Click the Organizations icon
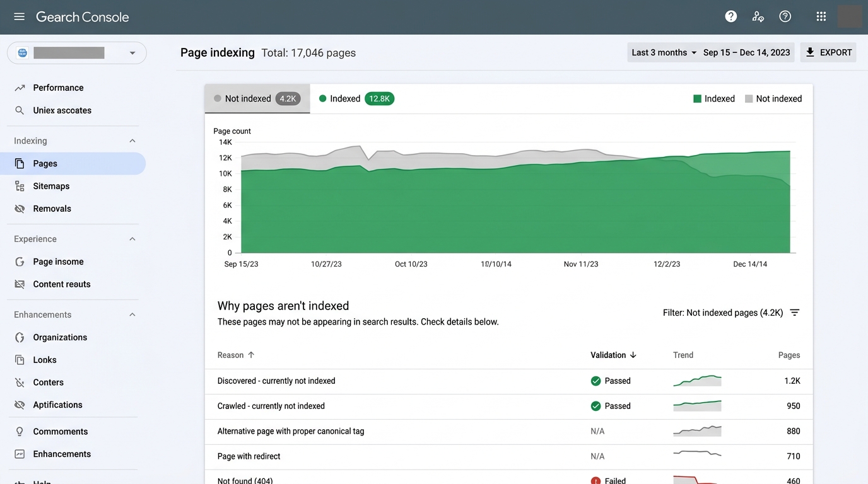868x484 pixels. (20, 337)
